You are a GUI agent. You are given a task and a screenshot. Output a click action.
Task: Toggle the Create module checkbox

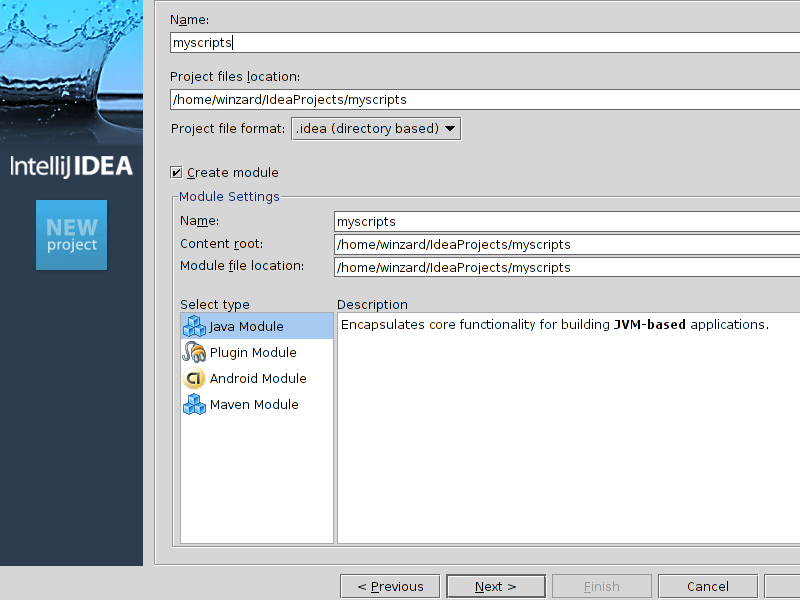click(177, 172)
